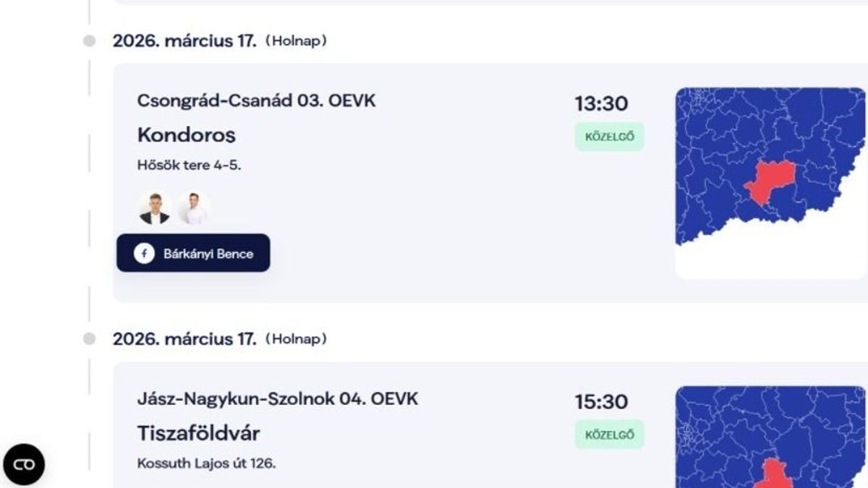This screenshot has width=868, height=488.
Task: Select the Tiszaföldvár event title
Action: (x=198, y=433)
